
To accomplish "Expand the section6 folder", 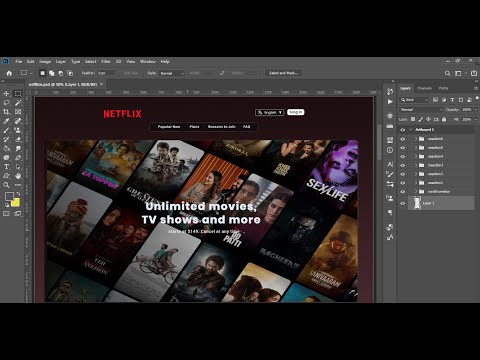I will click(416, 139).
